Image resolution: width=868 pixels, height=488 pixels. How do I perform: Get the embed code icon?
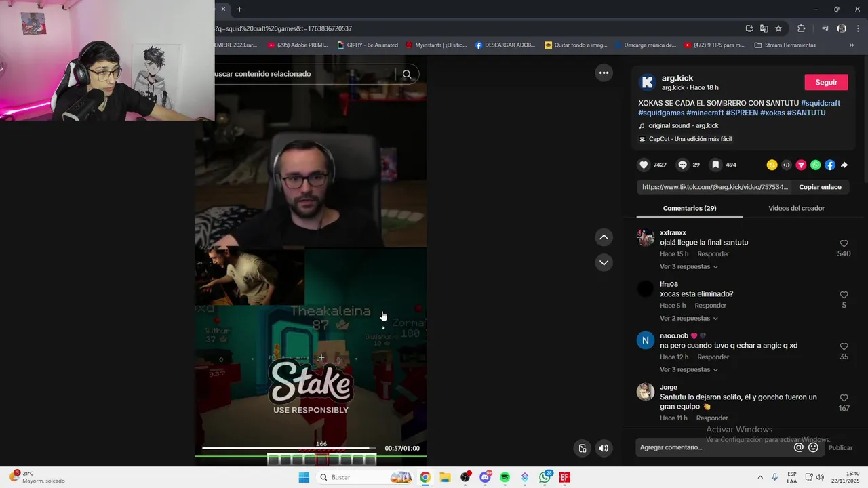coord(787,165)
